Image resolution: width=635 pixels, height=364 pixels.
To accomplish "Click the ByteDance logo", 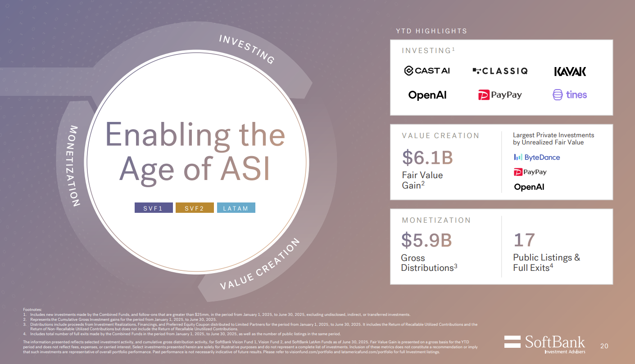I will [537, 157].
